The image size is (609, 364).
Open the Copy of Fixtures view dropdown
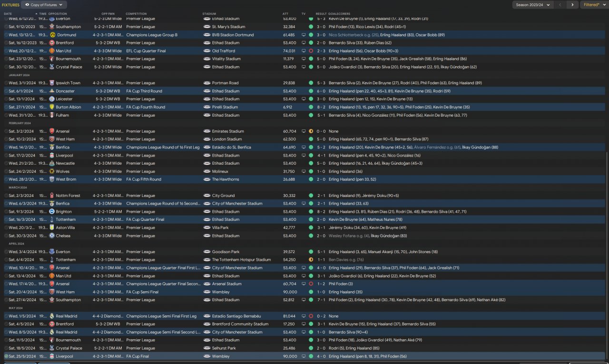(44, 5)
